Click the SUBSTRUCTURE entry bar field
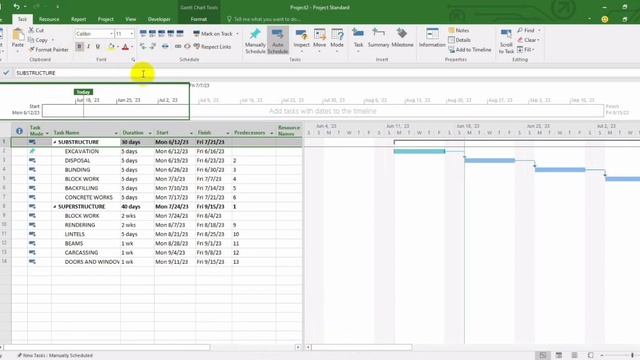This screenshot has height=360, width=640. pyautogui.click(x=327, y=73)
